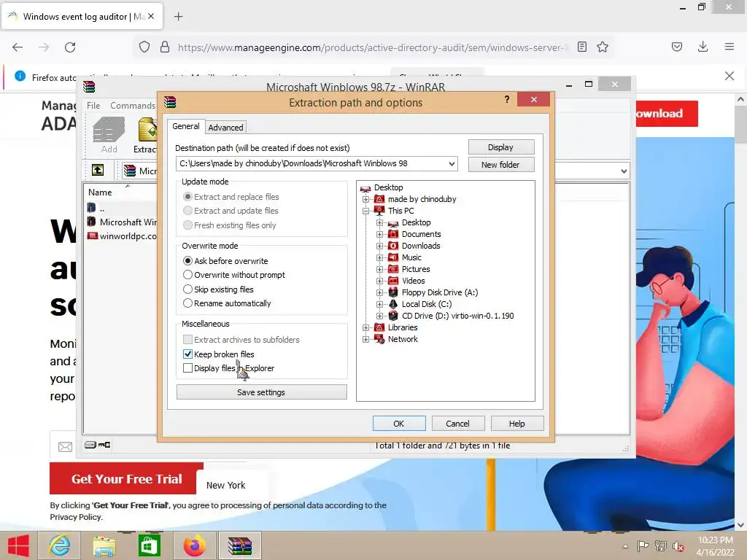The height and width of the screenshot is (560, 747).
Task: Bookmark the page with the star icon
Action: [602, 47]
